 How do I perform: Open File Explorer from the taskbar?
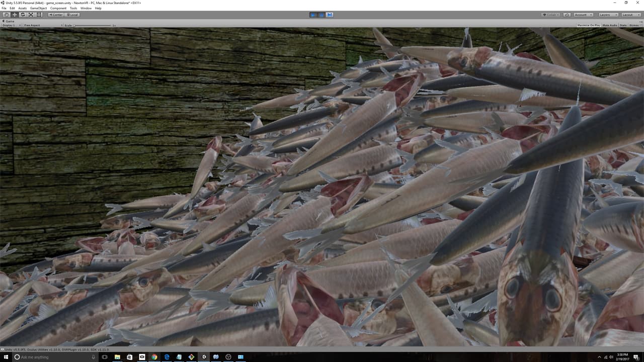click(117, 357)
